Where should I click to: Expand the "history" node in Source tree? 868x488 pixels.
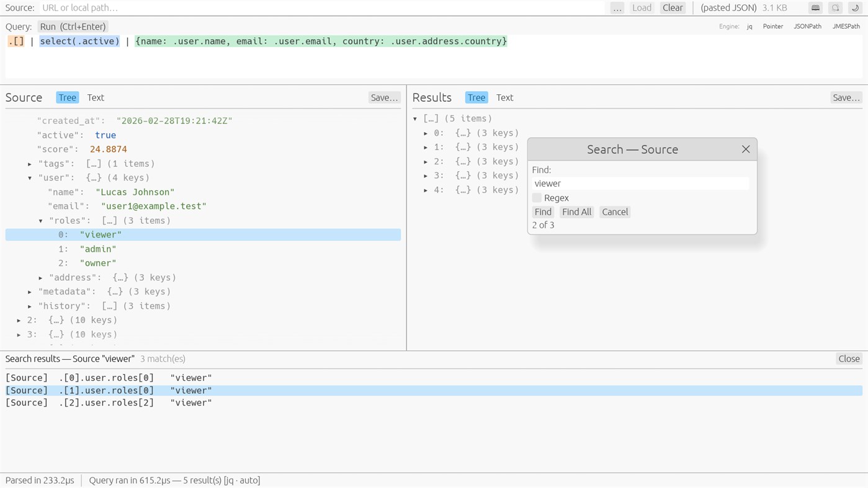pyautogui.click(x=30, y=306)
